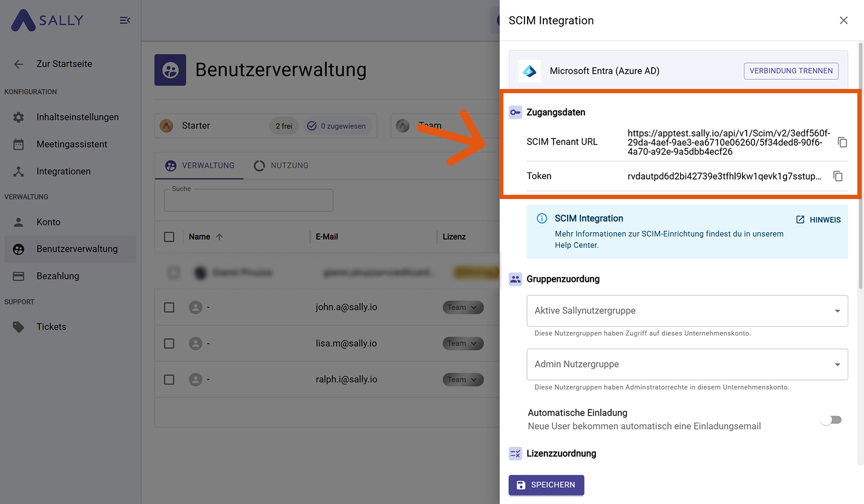Click into the Suche search field

(248, 201)
